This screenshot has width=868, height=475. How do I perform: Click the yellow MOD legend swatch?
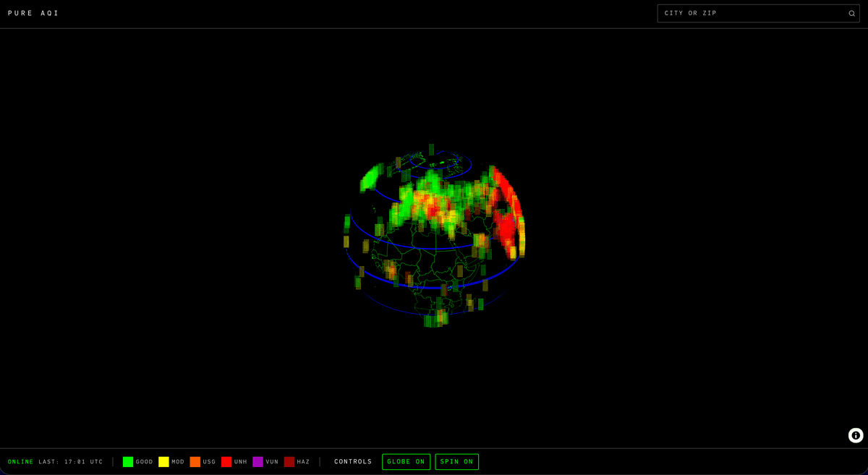163,462
